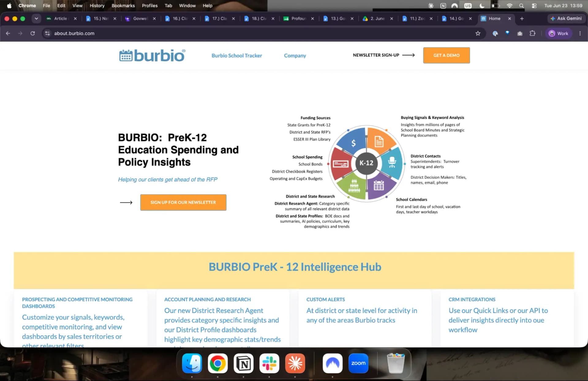This screenshot has width=588, height=381.
Task: Click the Ask Gemini button
Action: [x=566, y=19]
